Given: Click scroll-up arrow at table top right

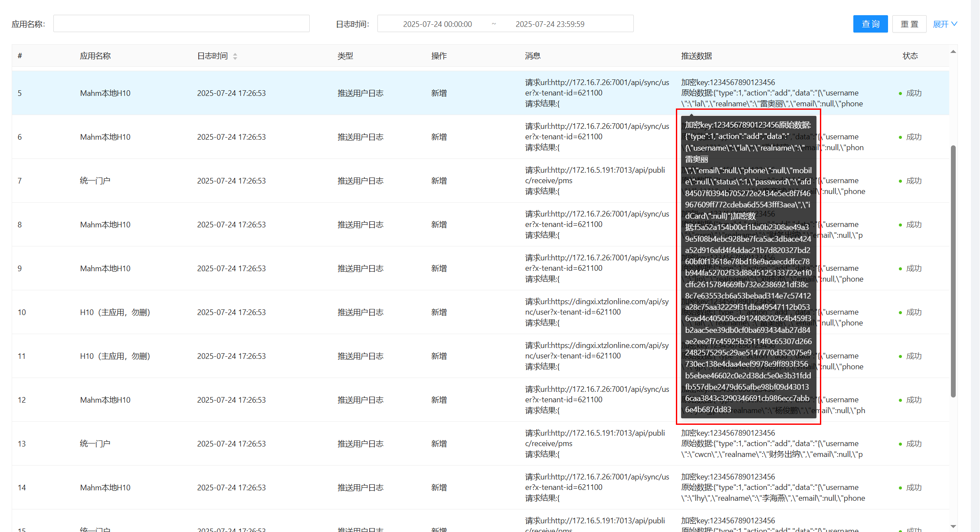Looking at the screenshot, I should [x=953, y=52].
